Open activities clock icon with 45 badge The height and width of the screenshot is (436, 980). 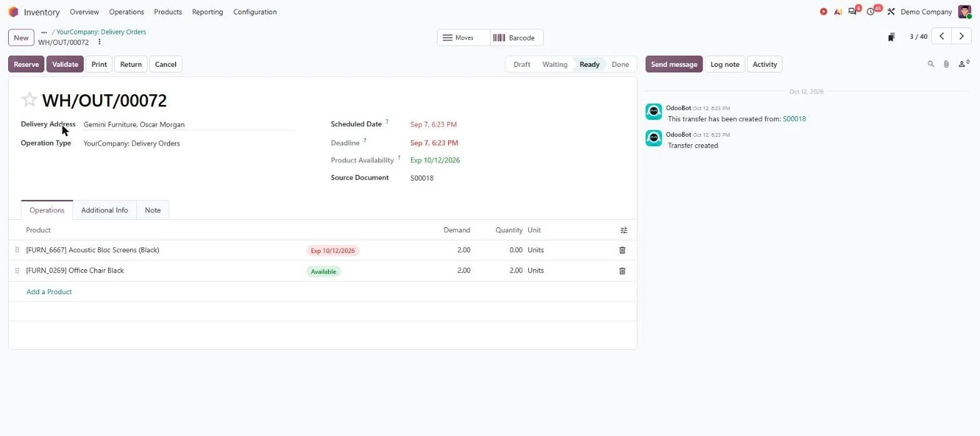(x=872, y=11)
